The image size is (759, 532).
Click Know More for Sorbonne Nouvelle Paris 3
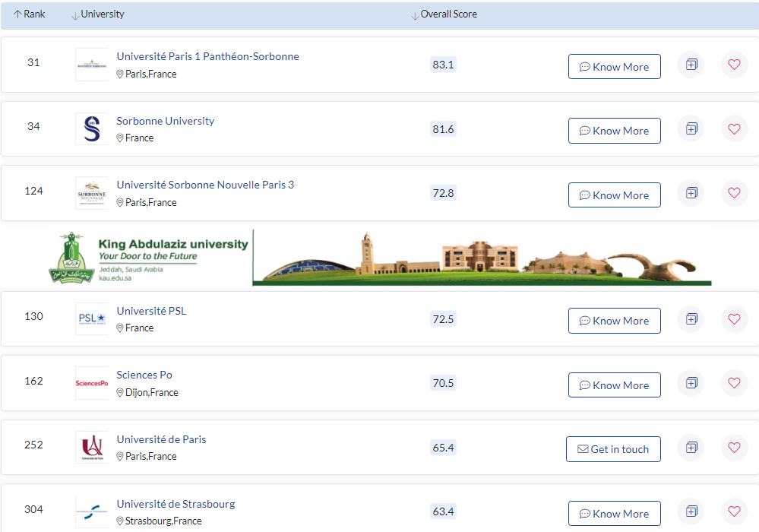(x=615, y=195)
